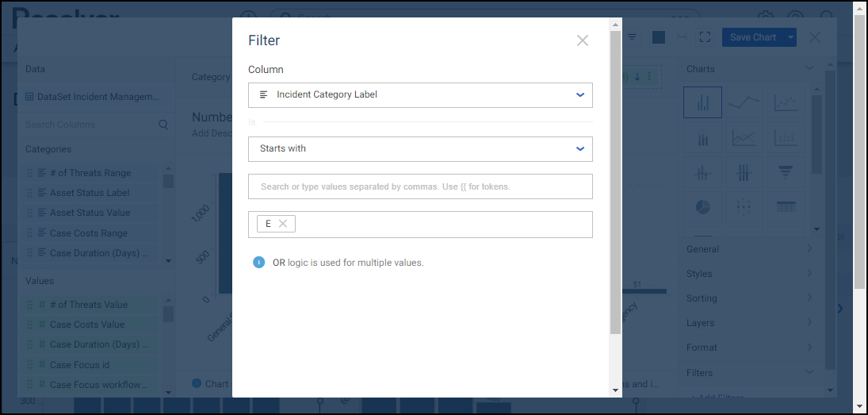Choose the pie chart type
The width and height of the screenshot is (868, 415).
702,206
